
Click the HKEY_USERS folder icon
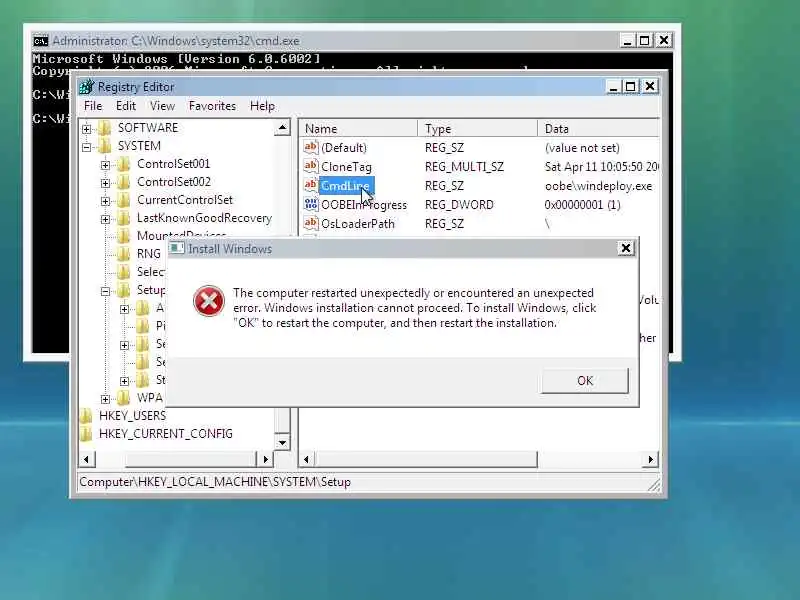pos(86,415)
